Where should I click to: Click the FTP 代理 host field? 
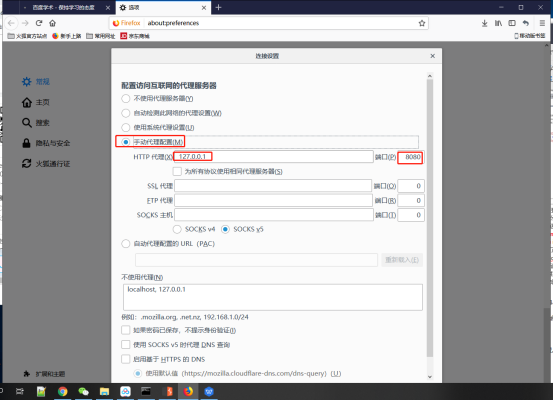point(273,200)
